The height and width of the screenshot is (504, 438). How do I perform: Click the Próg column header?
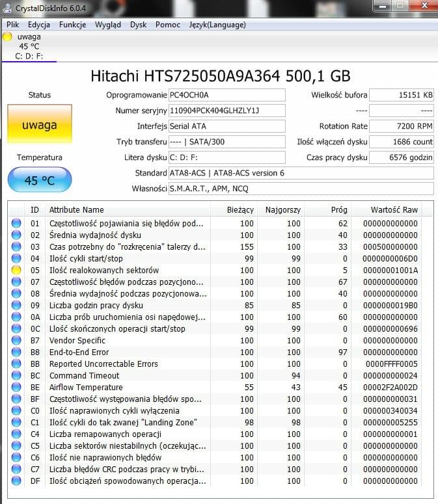tap(328, 210)
